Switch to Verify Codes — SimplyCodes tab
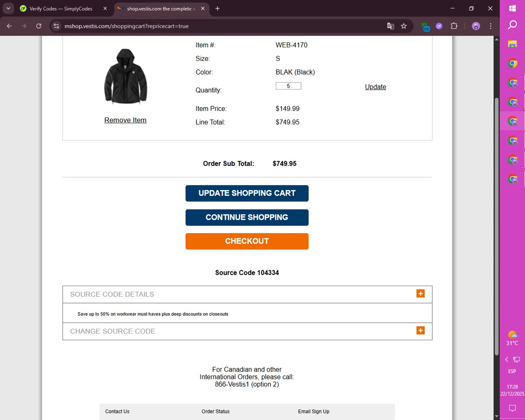 coord(61,8)
